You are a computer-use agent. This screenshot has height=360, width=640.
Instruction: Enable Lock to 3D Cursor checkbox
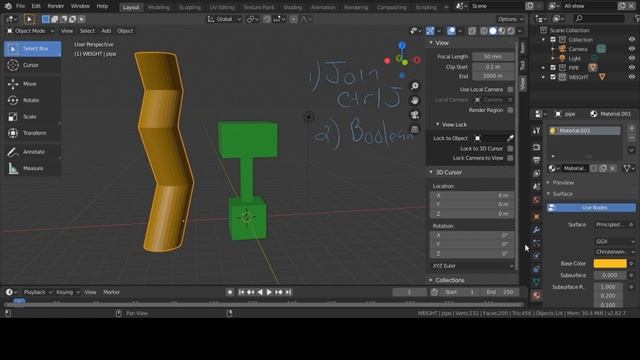coord(510,149)
